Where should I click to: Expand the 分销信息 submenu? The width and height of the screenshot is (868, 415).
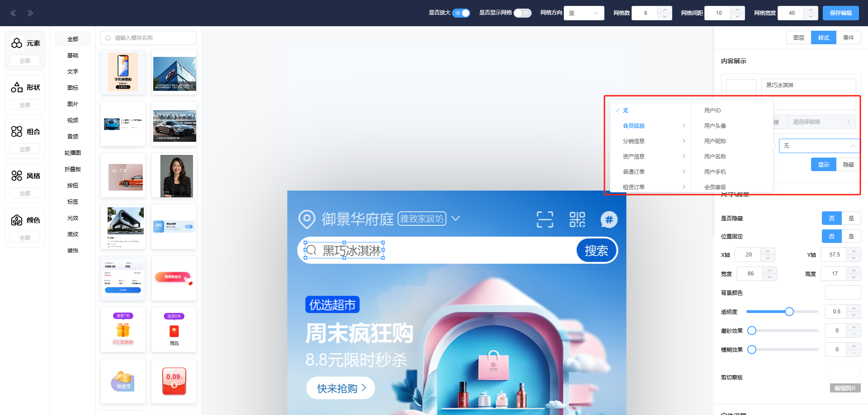coord(653,141)
